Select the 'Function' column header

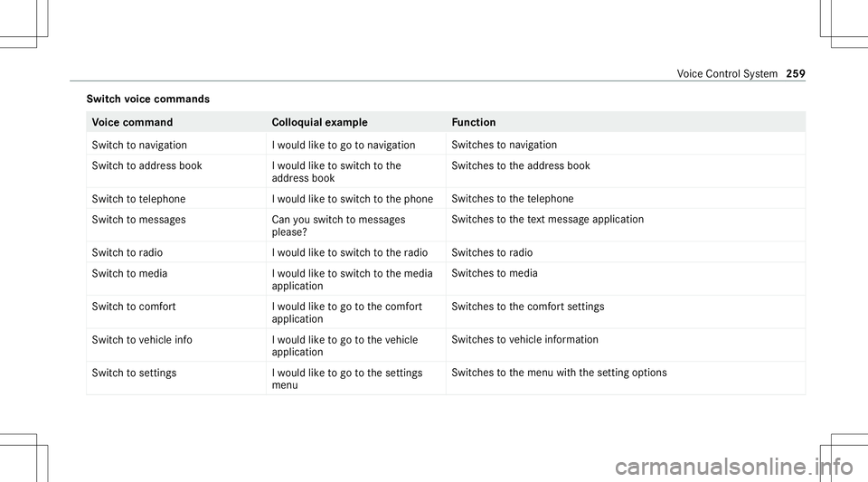tap(473, 122)
